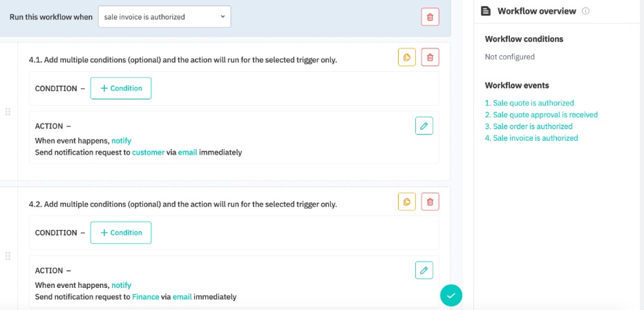Delete action 4.2 with its trash icon
The width and height of the screenshot is (644, 310).
(x=430, y=202)
